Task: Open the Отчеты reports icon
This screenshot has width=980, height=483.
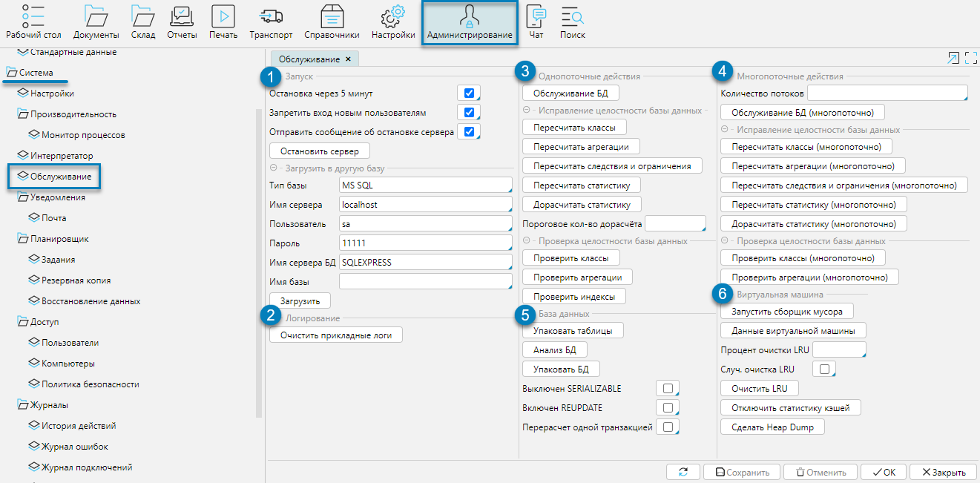Action: [182, 16]
